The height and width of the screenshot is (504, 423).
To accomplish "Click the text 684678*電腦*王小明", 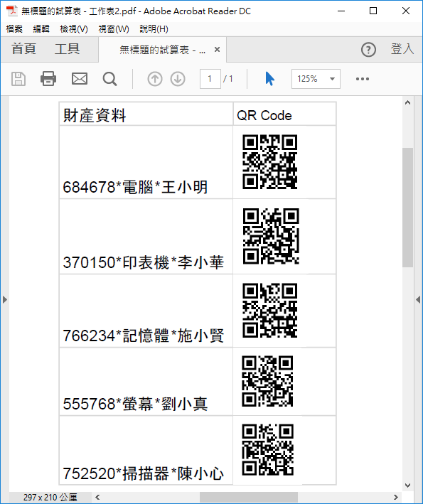I will (x=135, y=187).
